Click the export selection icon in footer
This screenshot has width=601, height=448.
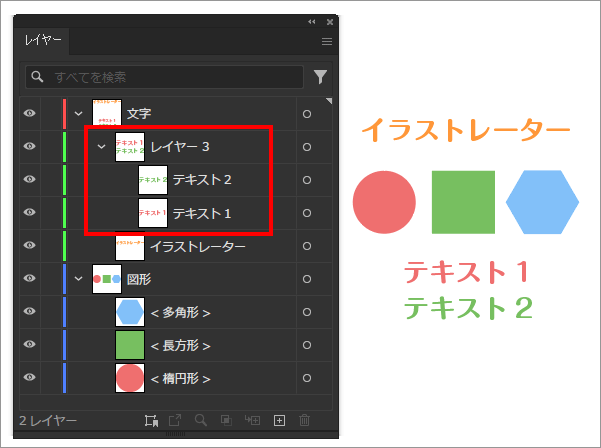point(175,420)
